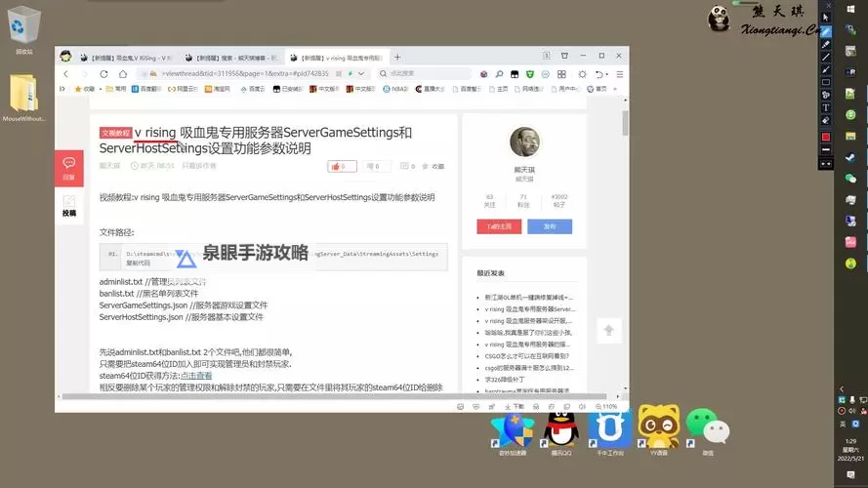The height and width of the screenshot is (488, 868).
Task: Click the panda avatar in browser corner
Action: tap(65, 57)
